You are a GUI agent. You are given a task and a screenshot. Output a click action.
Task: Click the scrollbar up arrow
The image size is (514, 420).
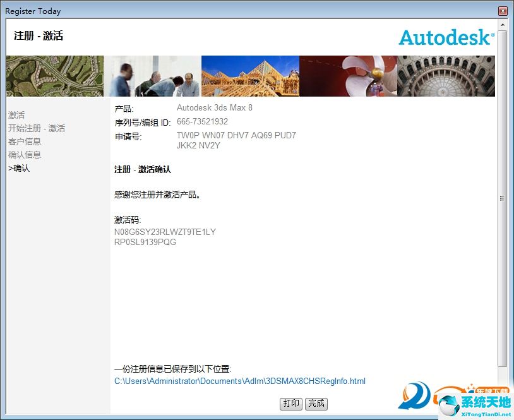point(502,25)
